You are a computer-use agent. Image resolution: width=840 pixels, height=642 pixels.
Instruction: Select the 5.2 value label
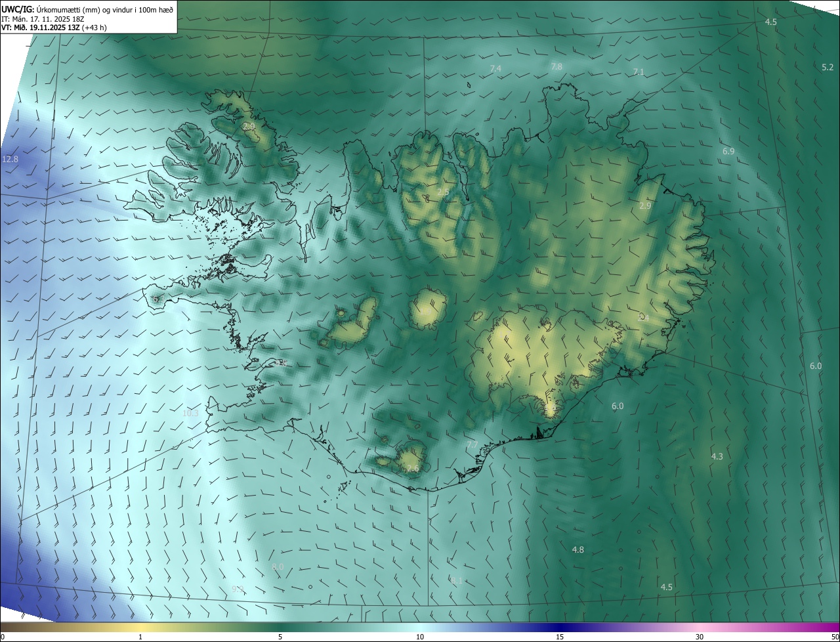pos(828,67)
